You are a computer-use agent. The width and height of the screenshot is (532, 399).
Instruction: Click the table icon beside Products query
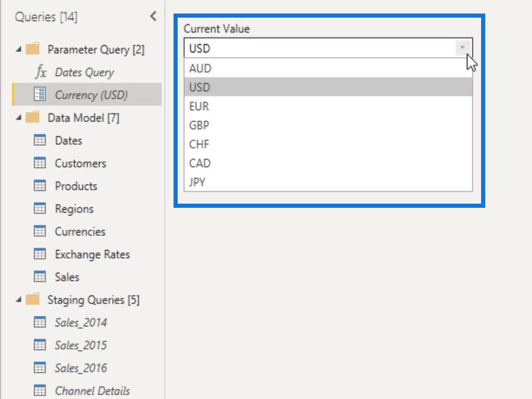(x=40, y=186)
